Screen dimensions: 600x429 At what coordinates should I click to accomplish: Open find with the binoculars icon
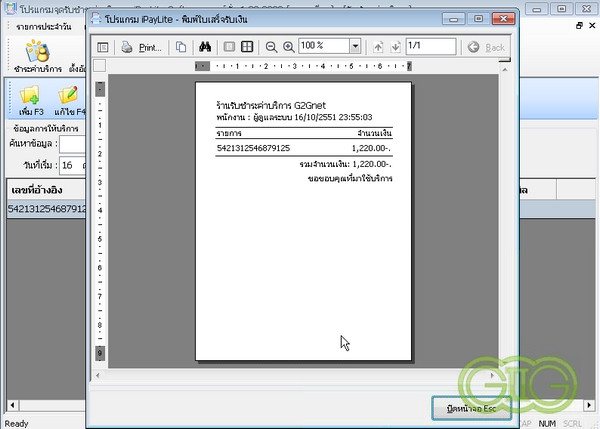click(205, 47)
